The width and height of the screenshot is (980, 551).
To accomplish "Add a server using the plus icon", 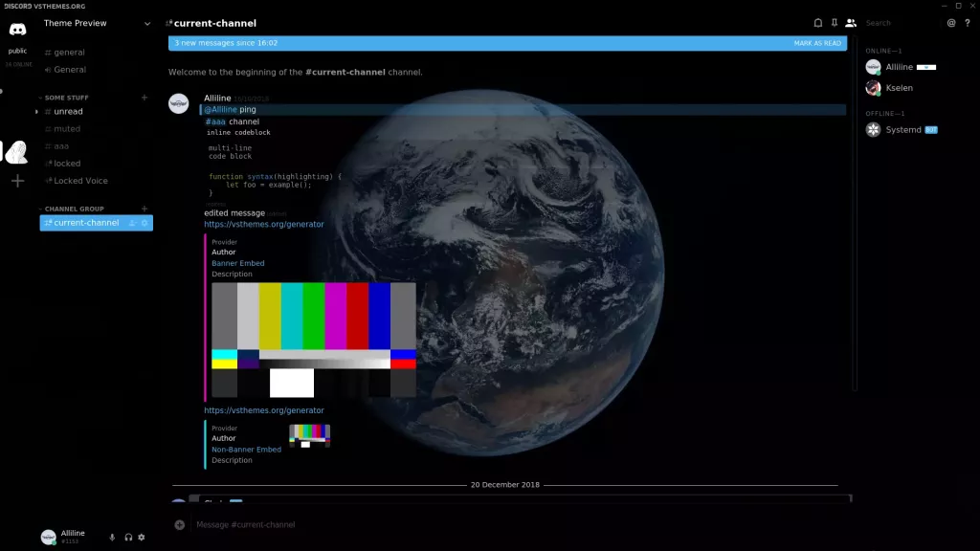I will 16,180.
